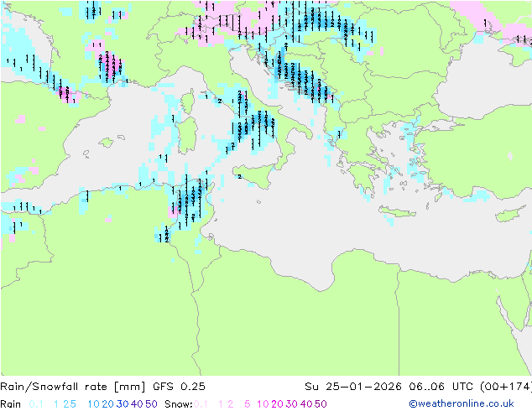Click the island of Corsica on map
The image size is (532, 411).
[188, 101]
